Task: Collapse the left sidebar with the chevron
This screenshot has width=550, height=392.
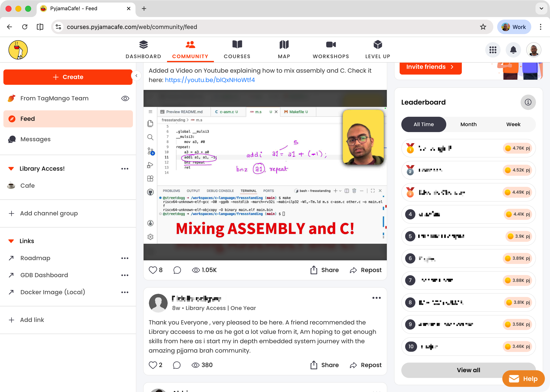Action: coord(136,76)
